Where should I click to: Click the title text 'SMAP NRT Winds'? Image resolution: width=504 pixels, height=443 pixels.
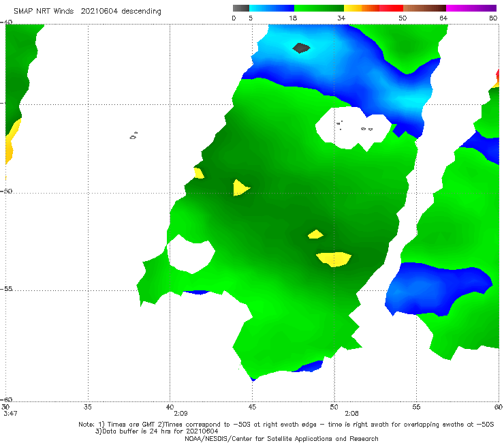(x=44, y=12)
